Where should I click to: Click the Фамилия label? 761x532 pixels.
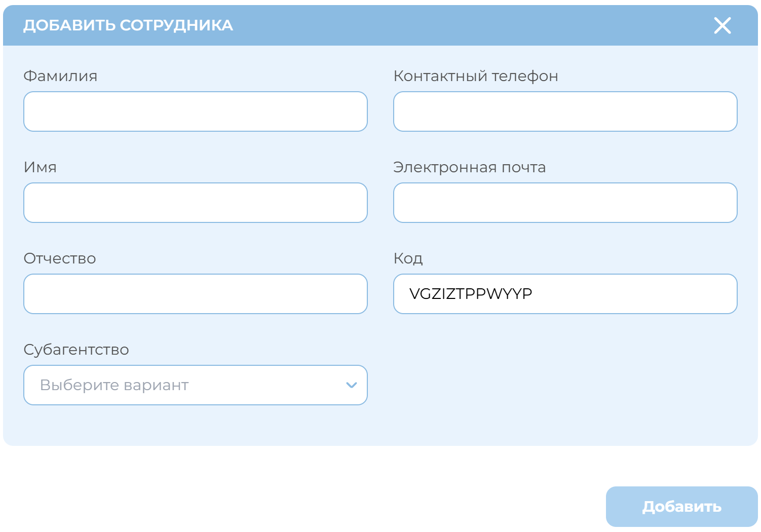pyautogui.click(x=60, y=76)
